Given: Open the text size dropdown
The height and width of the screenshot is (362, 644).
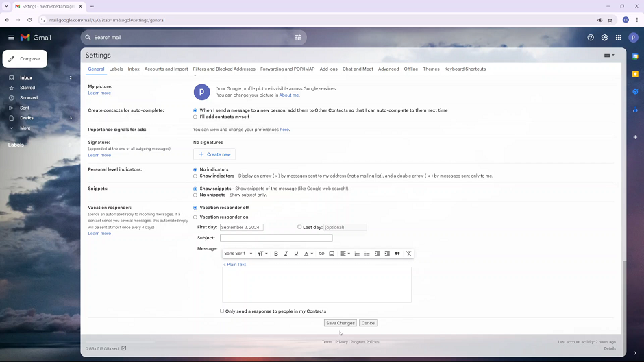Looking at the screenshot, I should click(262, 254).
